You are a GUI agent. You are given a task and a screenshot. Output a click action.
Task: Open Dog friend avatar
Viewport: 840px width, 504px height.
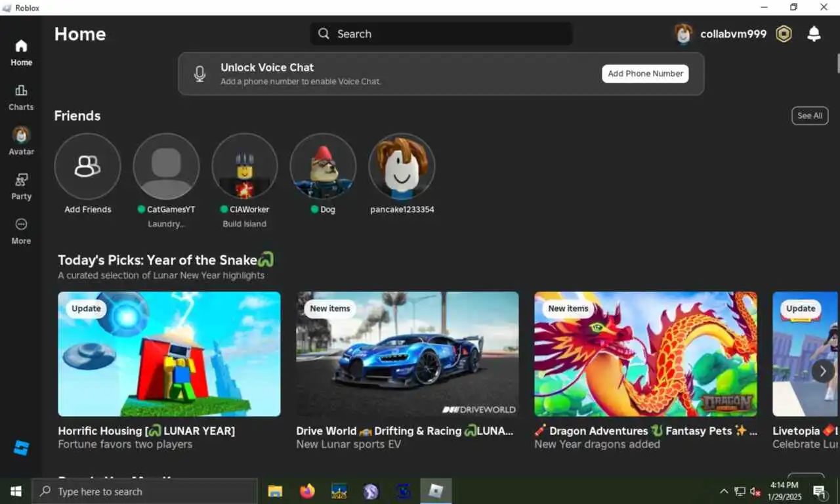[323, 166]
